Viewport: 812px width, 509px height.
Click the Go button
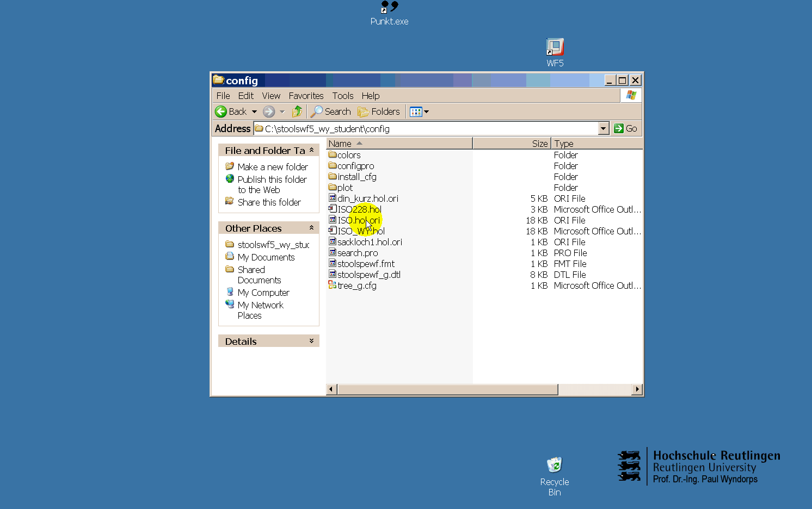click(x=625, y=128)
